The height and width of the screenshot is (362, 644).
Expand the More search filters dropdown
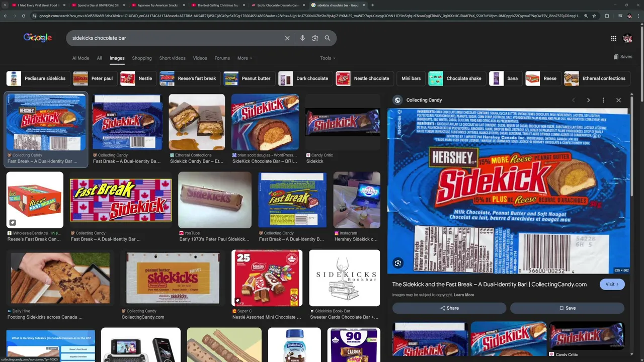click(245, 58)
